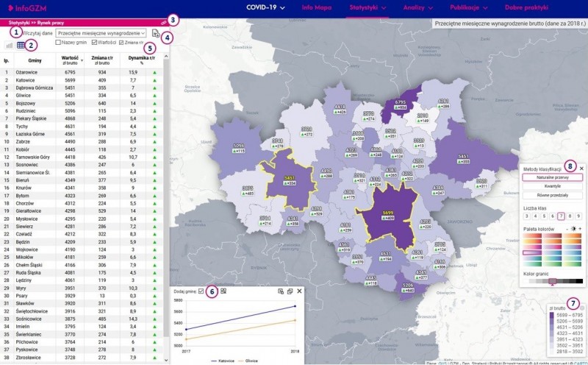The image size is (588, 365).
Task: Set number of classes to 3
Action: click(527, 216)
